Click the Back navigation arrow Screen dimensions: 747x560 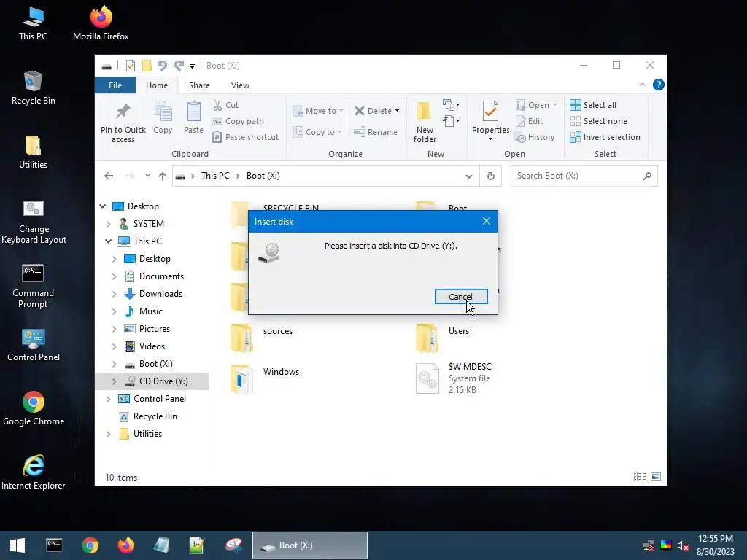click(109, 176)
